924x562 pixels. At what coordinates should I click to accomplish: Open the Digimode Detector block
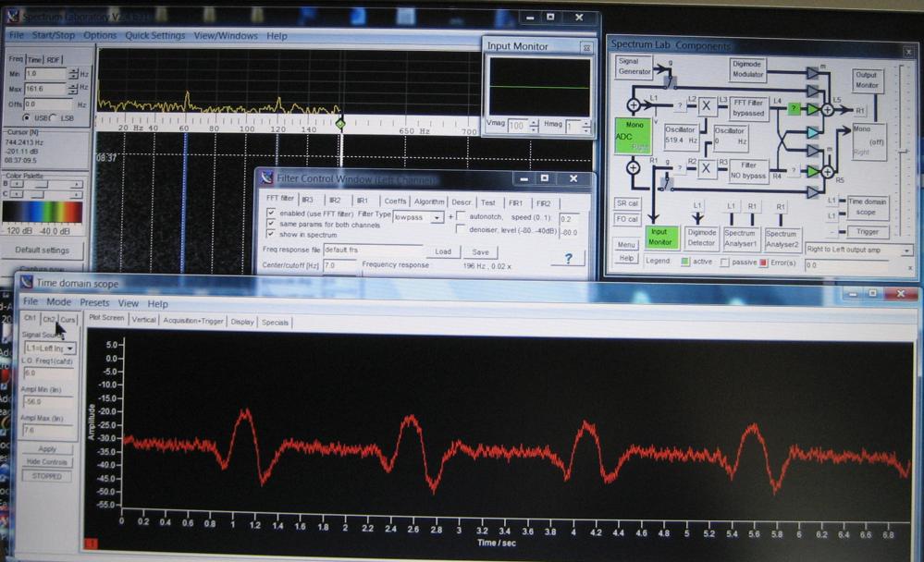pyautogui.click(x=701, y=238)
